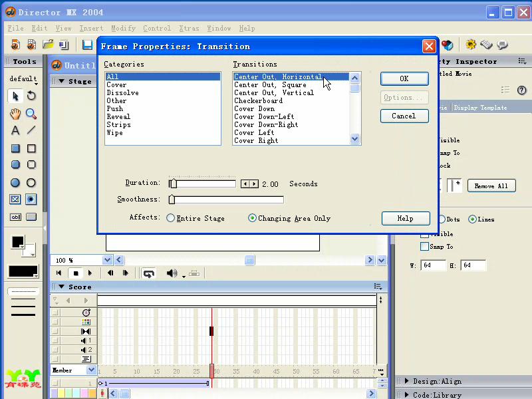Select the Filled Rectangle tool

[x=15, y=148]
